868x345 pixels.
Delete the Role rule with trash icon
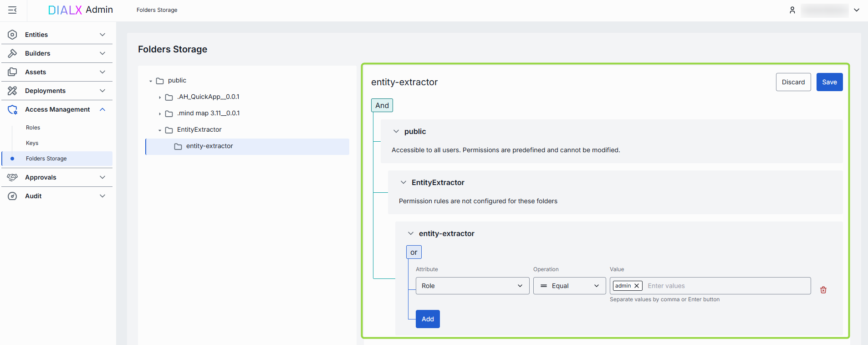coord(823,290)
